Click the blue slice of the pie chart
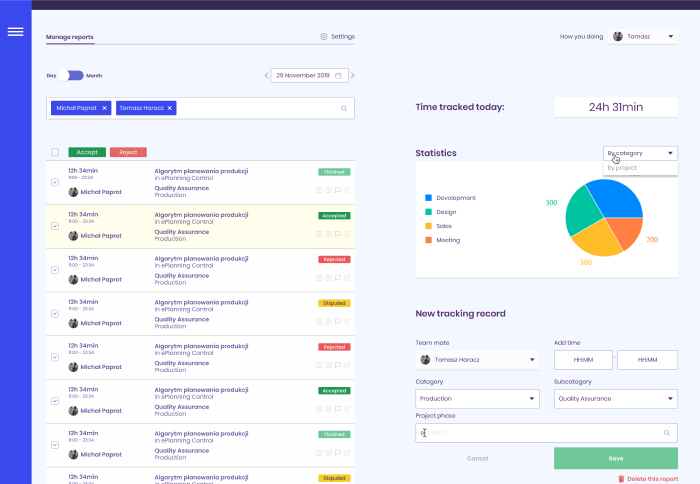The width and height of the screenshot is (700, 484). click(618, 198)
